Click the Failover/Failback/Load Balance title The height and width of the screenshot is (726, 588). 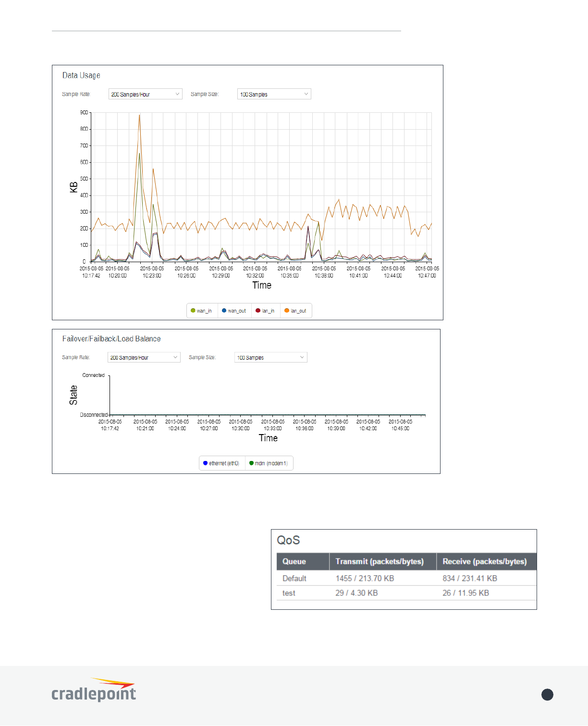pos(111,339)
